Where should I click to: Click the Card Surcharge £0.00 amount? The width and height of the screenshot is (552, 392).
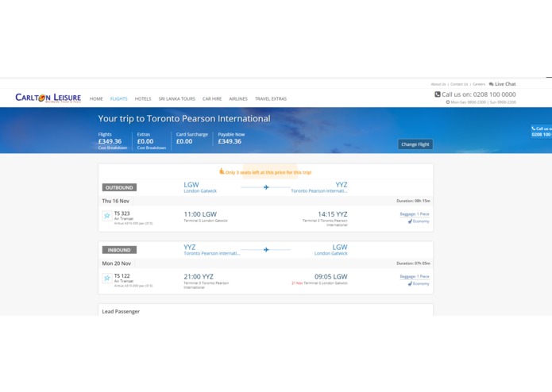[184, 141]
